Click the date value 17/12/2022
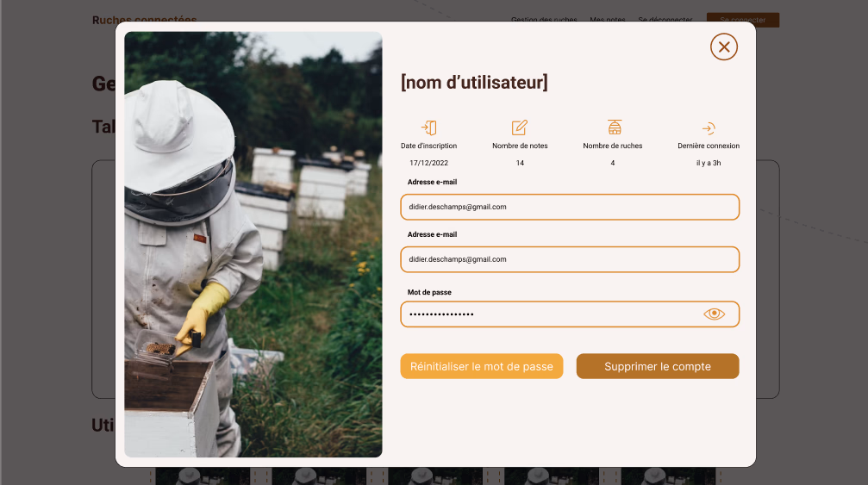The width and height of the screenshot is (868, 485). [429, 163]
